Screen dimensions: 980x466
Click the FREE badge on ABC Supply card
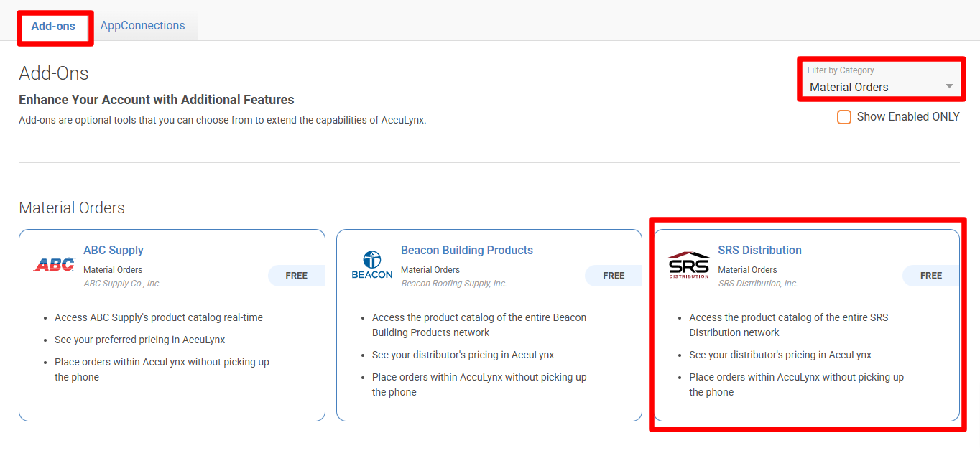point(296,276)
